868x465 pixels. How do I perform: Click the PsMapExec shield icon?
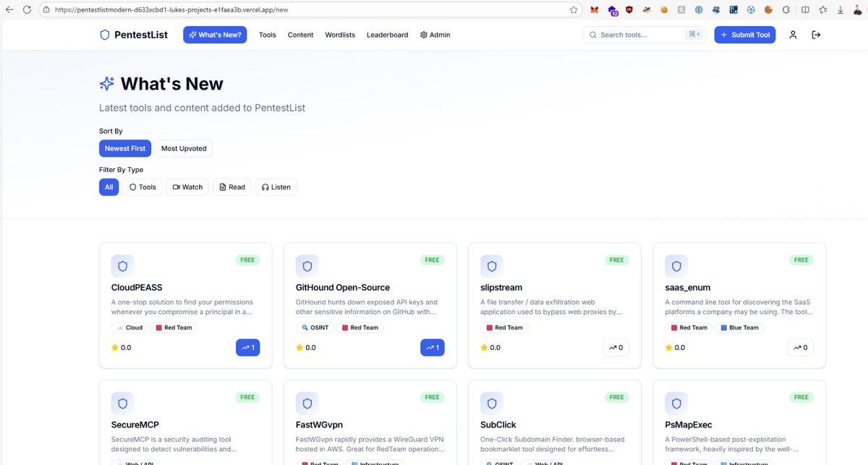click(x=676, y=404)
